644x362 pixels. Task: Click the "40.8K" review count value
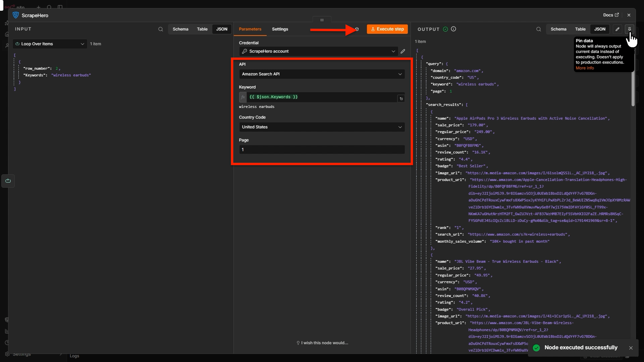(480, 296)
